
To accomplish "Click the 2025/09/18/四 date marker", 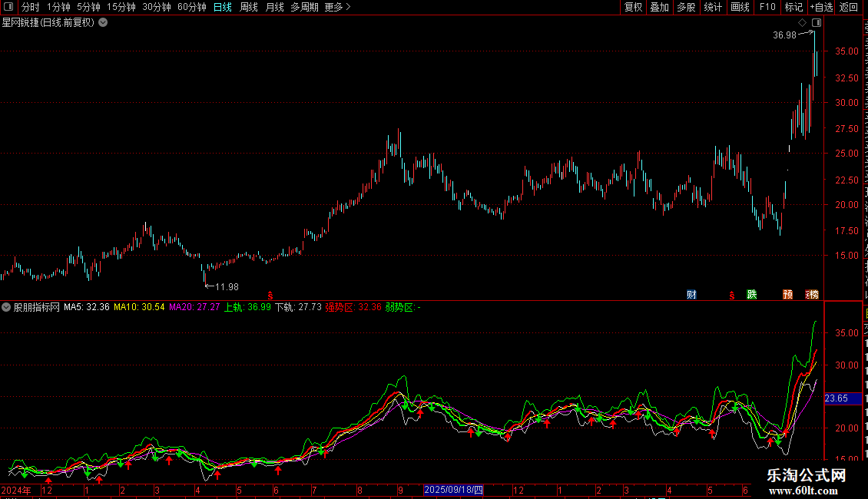I will [453, 490].
